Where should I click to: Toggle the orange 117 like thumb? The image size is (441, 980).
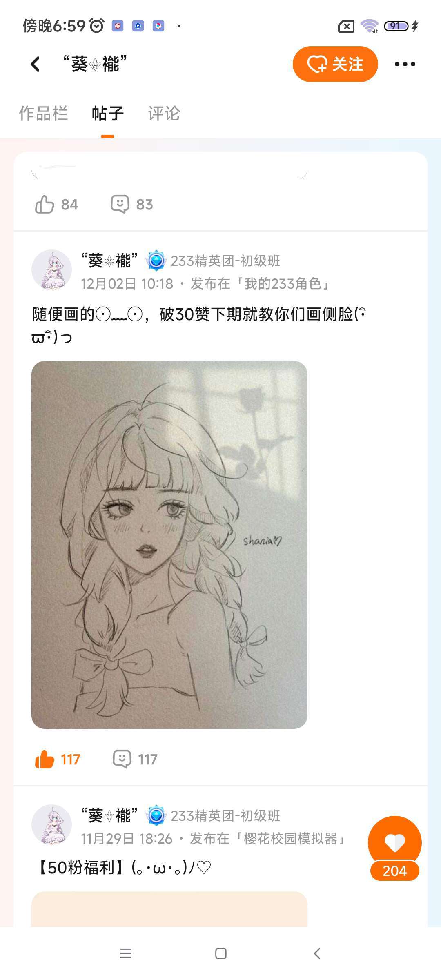(x=57, y=759)
